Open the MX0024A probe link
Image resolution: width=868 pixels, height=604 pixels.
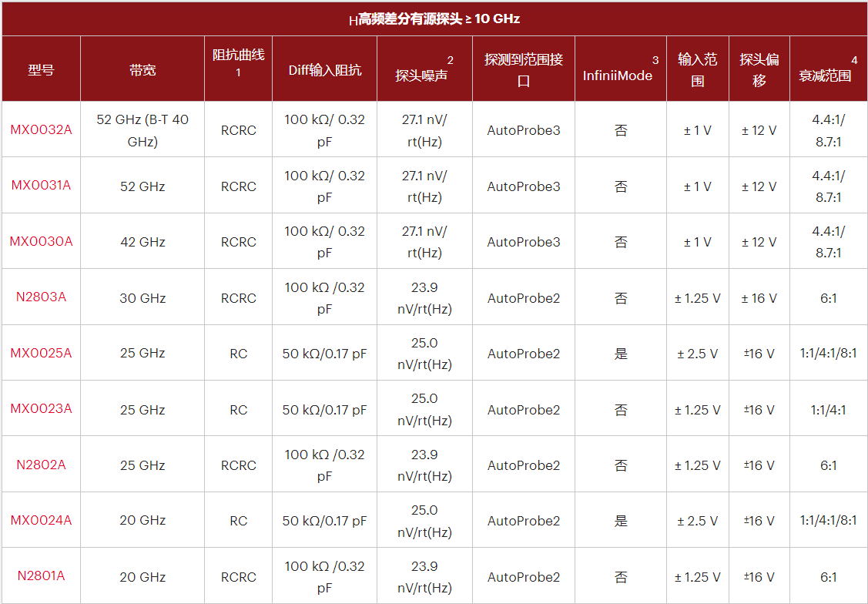click(41, 520)
